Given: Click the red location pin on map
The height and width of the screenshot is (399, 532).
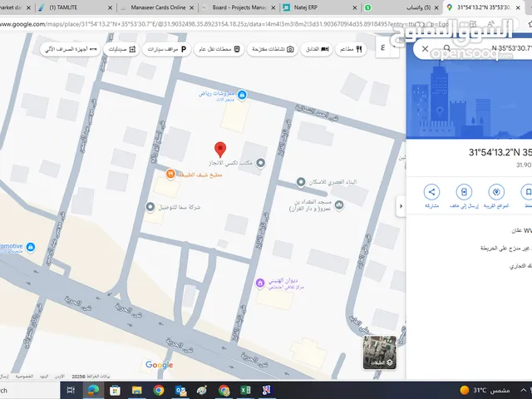Looking at the screenshot, I should pyautogui.click(x=220, y=150).
